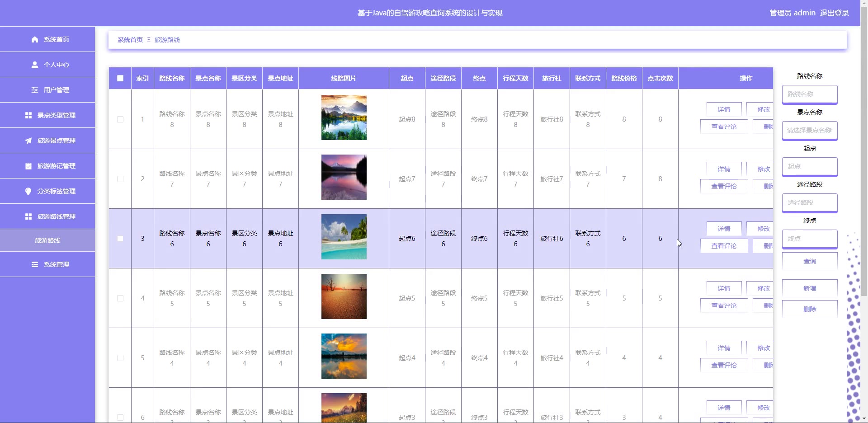868x423 pixels.
Task: Click the 点击次数 column header
Action: [660, 78]
